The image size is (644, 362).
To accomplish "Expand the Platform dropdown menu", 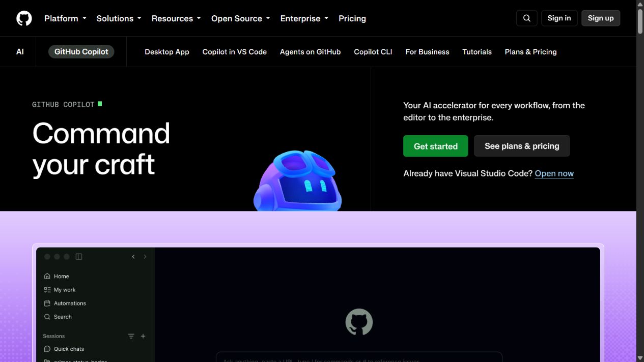I will point(65,18).
